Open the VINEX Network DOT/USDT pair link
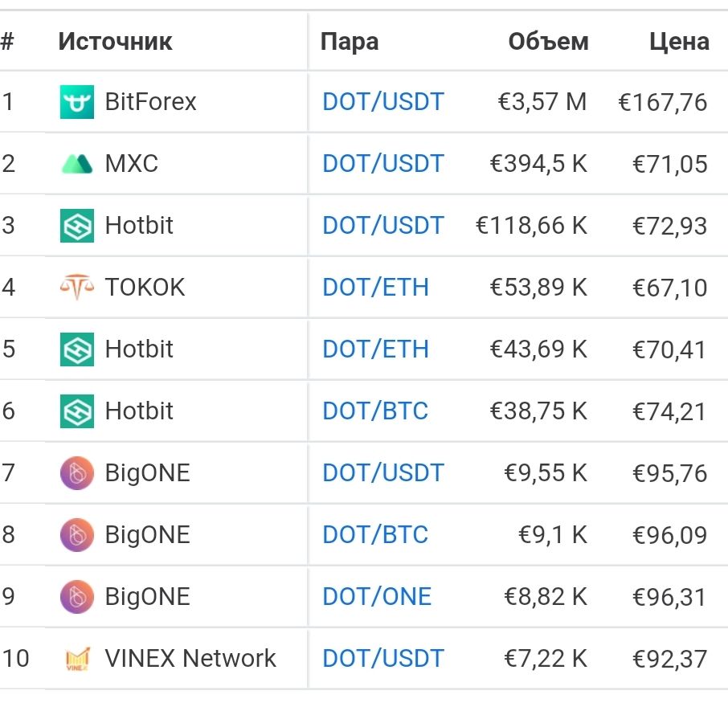This screenshot has width=728, height=711. pyautogui.click(x=383, y=658)
